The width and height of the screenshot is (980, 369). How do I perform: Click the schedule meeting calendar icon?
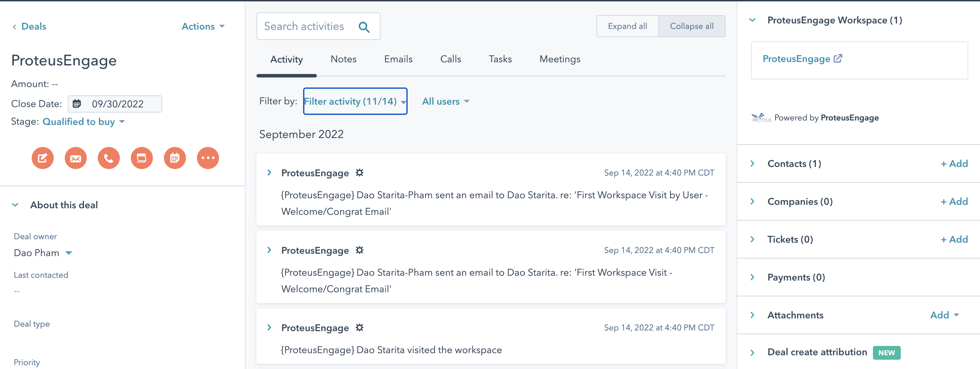click(175, 158)
